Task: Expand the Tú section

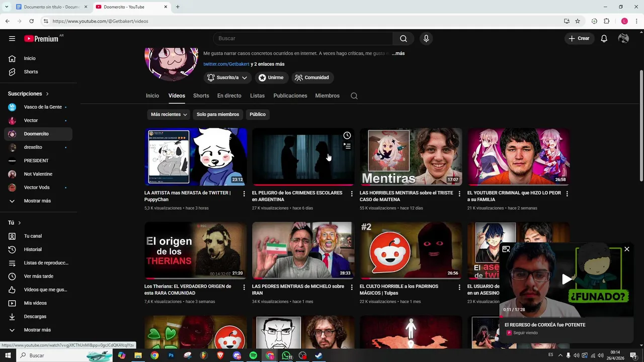Action: click(x=15, y=223)
